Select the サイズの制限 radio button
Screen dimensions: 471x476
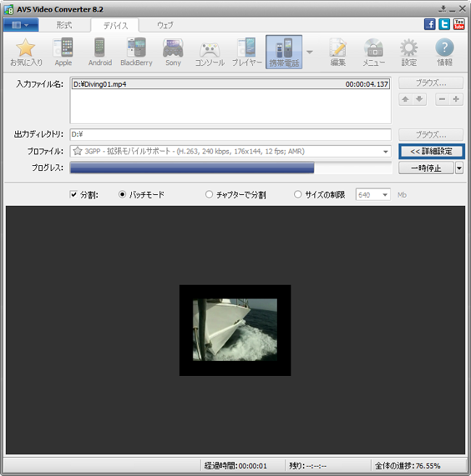coord(298,195)
